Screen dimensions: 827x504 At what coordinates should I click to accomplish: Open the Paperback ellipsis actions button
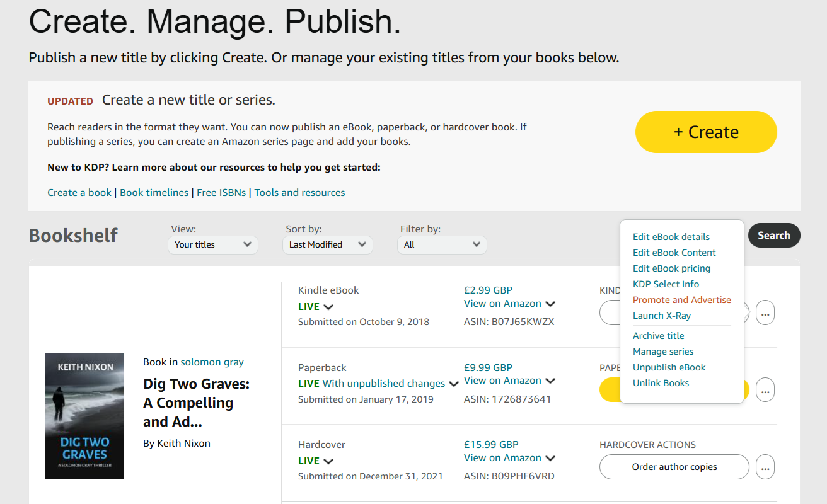[x=765, y=390]
